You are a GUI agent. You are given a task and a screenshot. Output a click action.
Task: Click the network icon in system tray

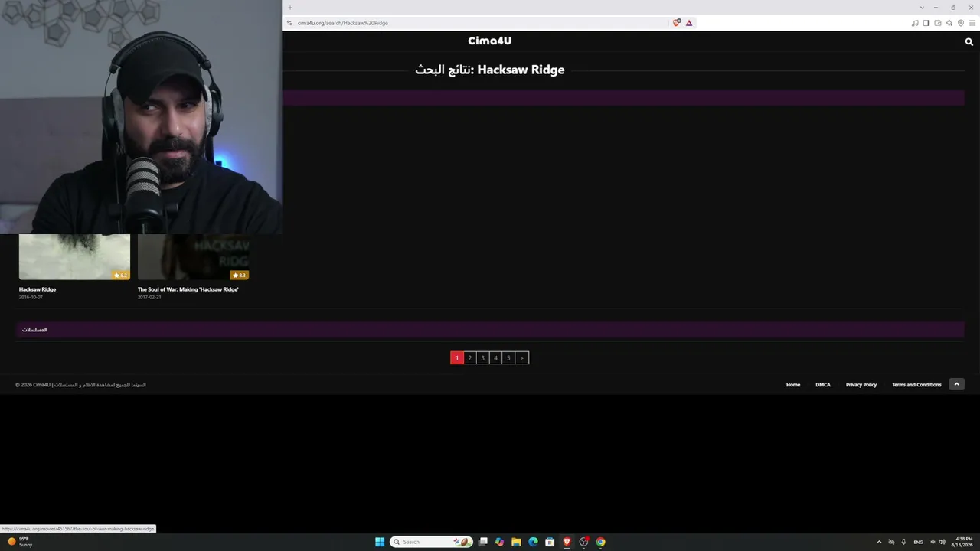click(x=933, y=542)
